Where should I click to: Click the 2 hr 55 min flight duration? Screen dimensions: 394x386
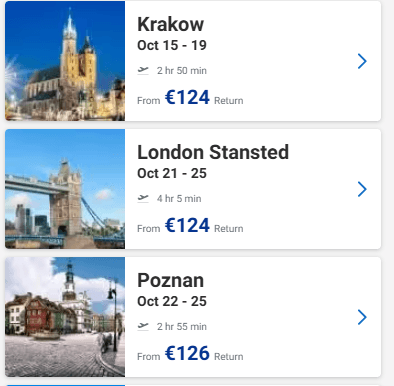click(x=182, y=327)
